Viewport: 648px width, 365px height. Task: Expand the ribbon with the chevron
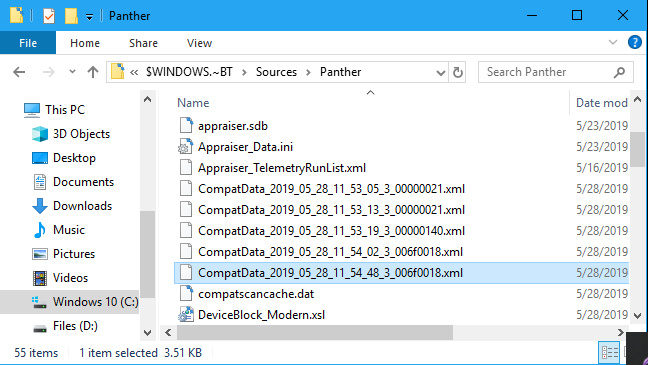613,42
